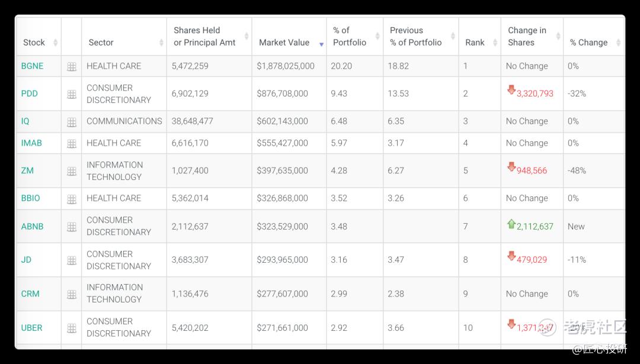This screenshot has width=640, height=364.
Task: Sort table by Market Value column
Action: click(284, 43)
